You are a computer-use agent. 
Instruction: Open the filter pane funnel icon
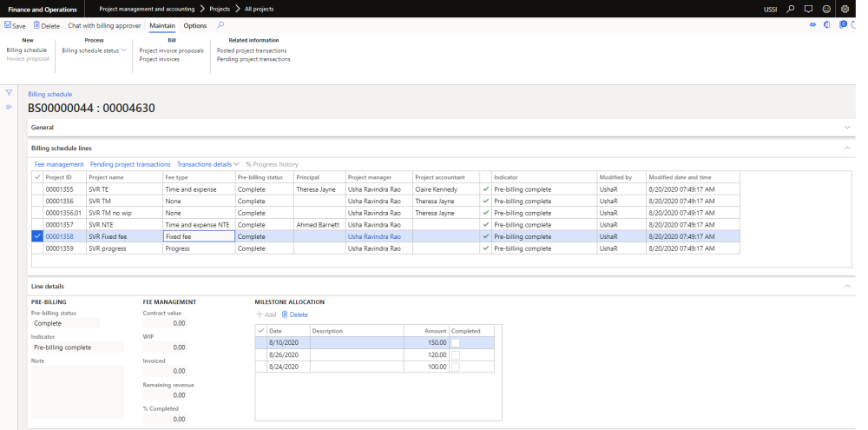(10, 93)
